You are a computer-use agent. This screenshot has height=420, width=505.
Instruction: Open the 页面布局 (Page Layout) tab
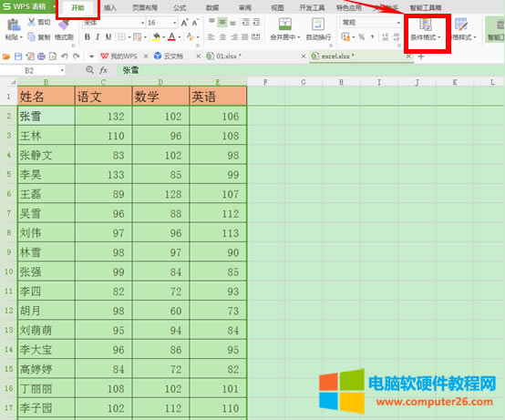[145, 7]
